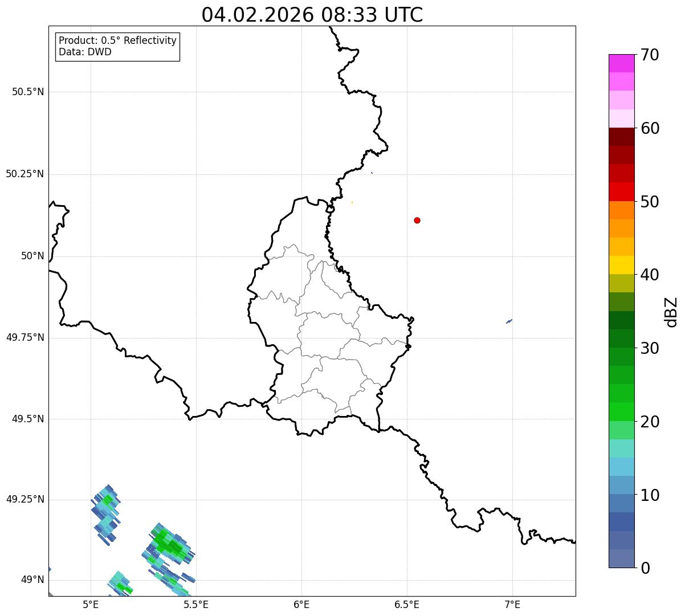685x616 pixels.
Task: Click the 50°N latitude label
Action: tap(32, 256)
